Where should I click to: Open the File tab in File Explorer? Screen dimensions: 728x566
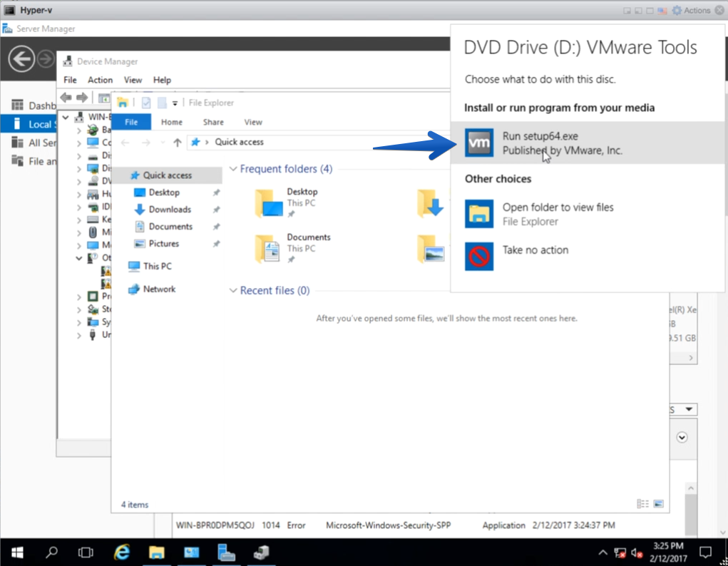coord(131,122)
